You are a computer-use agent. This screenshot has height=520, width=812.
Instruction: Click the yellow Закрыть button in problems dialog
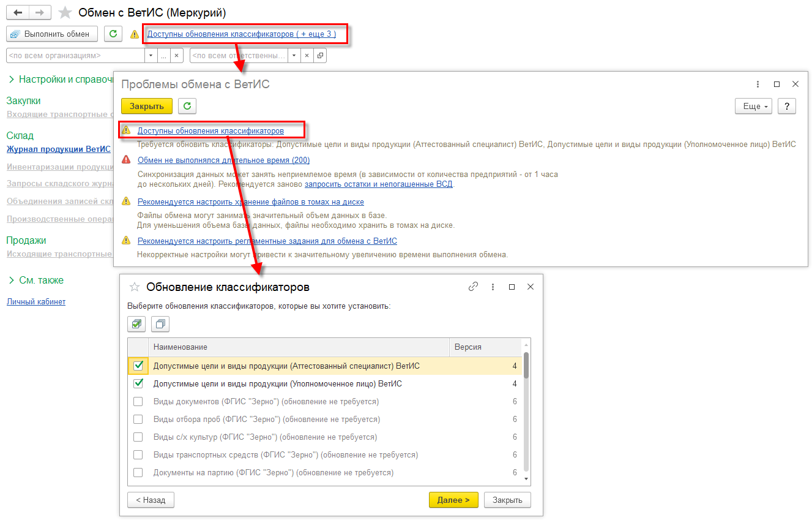pyautogui.click(x=147, y=106)
